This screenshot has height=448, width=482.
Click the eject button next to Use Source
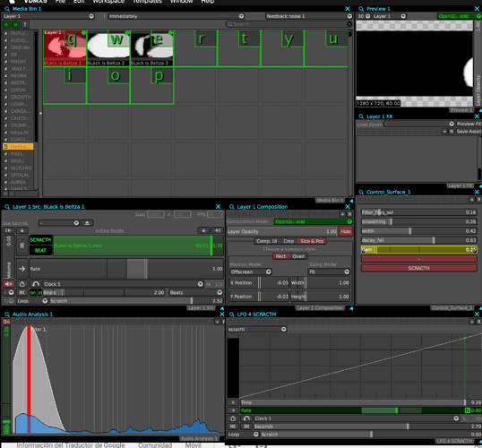click(87, 223)
